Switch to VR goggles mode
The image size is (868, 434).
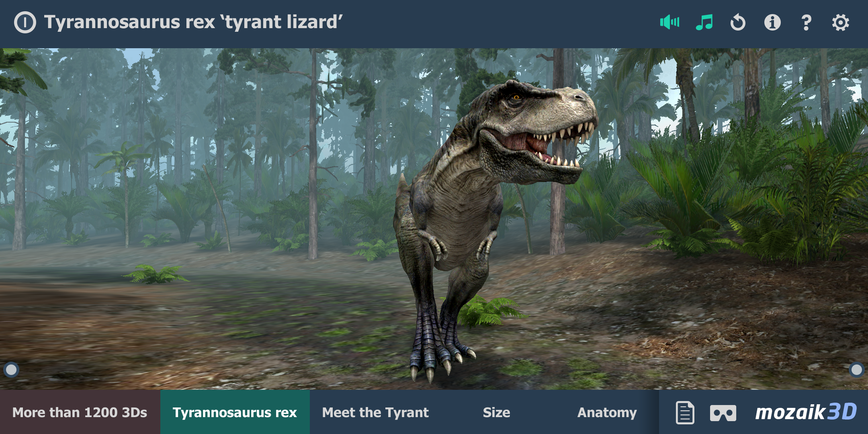click(x=723, y=413)
